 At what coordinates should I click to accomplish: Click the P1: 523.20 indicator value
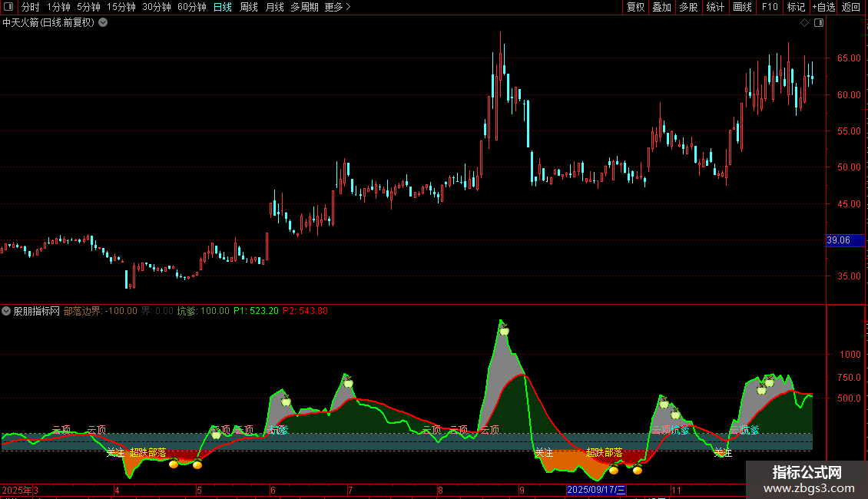click(257, 311)
